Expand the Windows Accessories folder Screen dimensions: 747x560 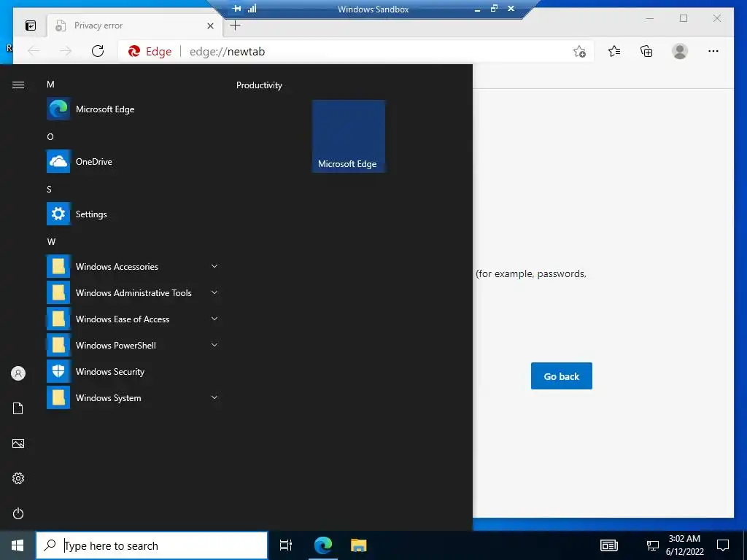(x=133, y=266)
